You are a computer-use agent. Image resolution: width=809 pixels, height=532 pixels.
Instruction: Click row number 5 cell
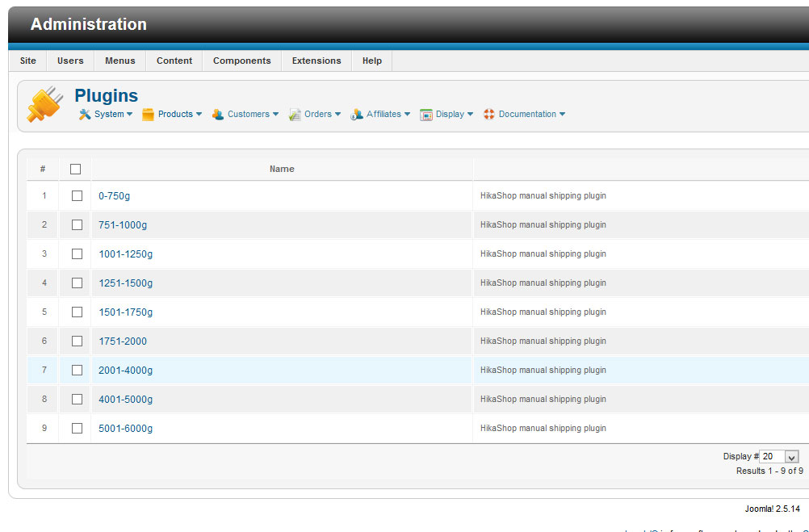click(x=44, y=312)
